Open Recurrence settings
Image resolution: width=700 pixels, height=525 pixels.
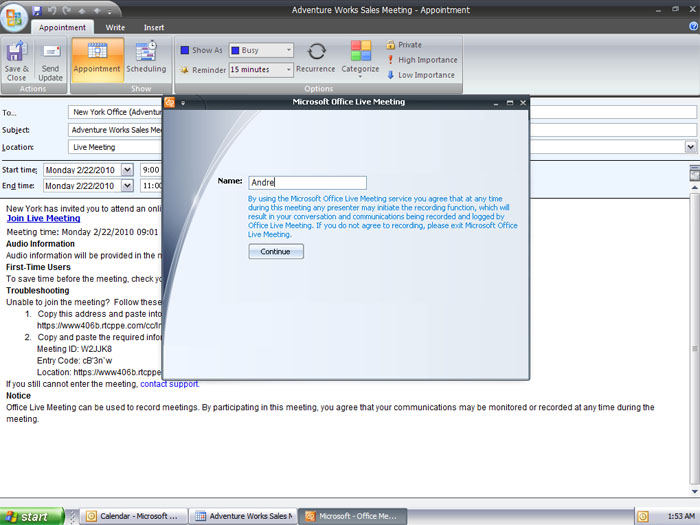click(x=316, y=57)
